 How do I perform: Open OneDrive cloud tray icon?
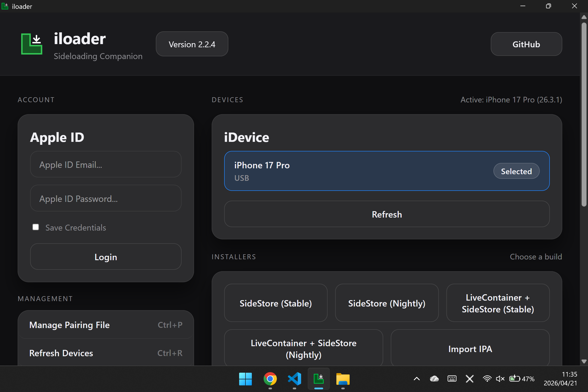434,379
